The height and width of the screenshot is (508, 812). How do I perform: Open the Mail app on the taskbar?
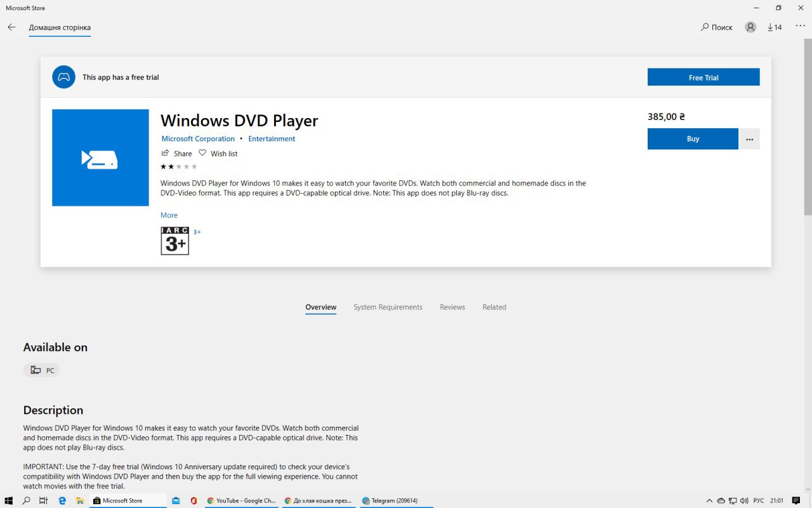[x=176, y=500]
